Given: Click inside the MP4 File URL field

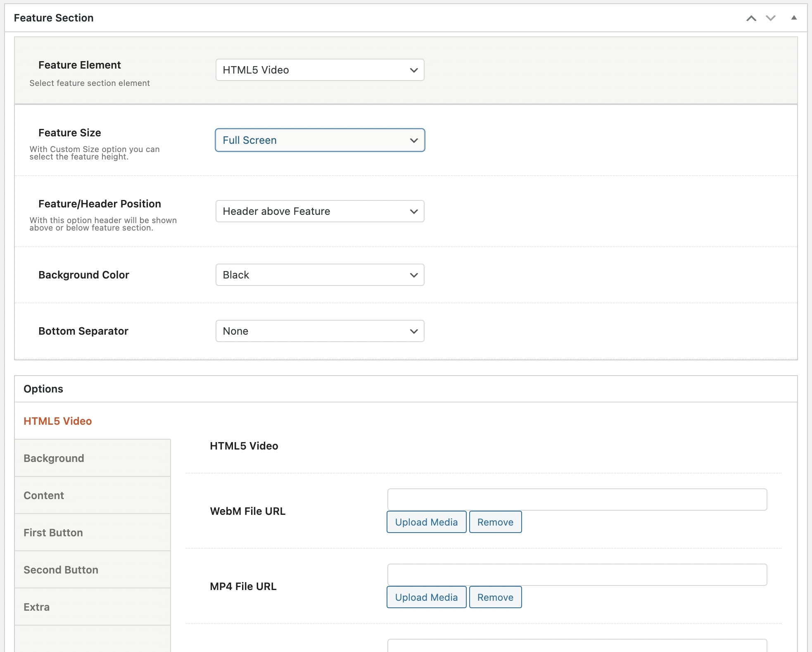Looking at the screenshot, I should (x=576, y=575).
